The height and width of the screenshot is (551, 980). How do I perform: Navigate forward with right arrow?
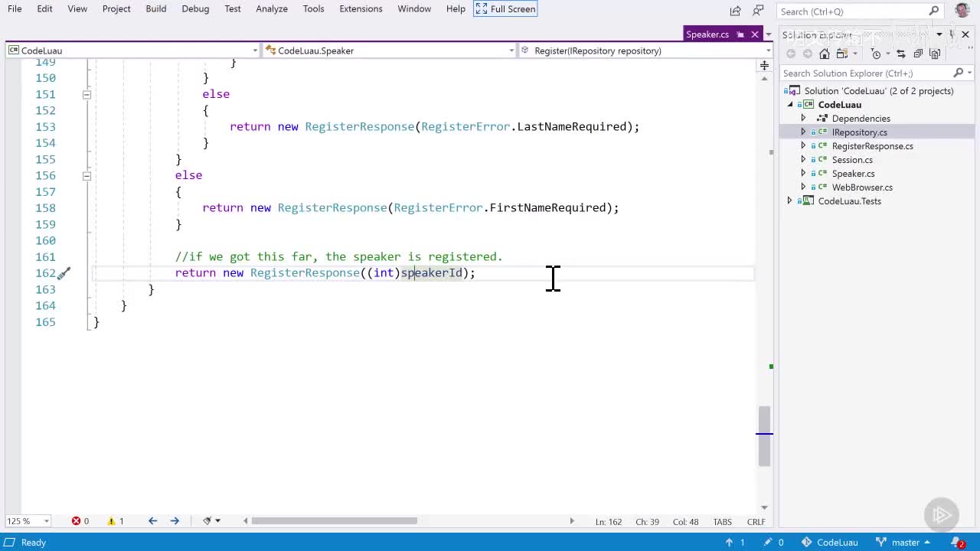coord(175,521)
